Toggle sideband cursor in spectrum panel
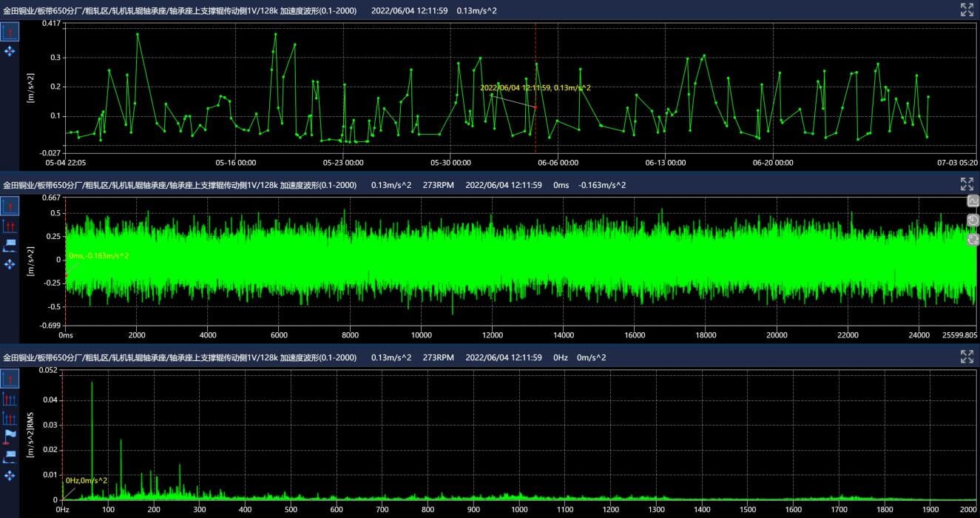980x518 pixels. point(10,418)
